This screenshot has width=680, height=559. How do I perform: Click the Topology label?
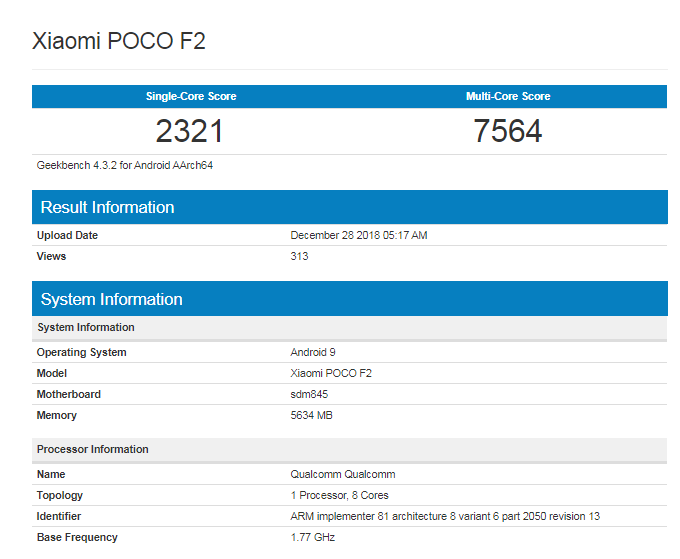tap(59, 495)
